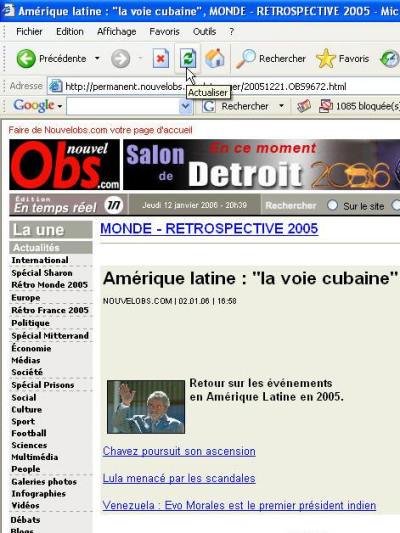Open the Google logo menu arrow
The height and width of the screenshot is (533, 400).
[60, 107]
